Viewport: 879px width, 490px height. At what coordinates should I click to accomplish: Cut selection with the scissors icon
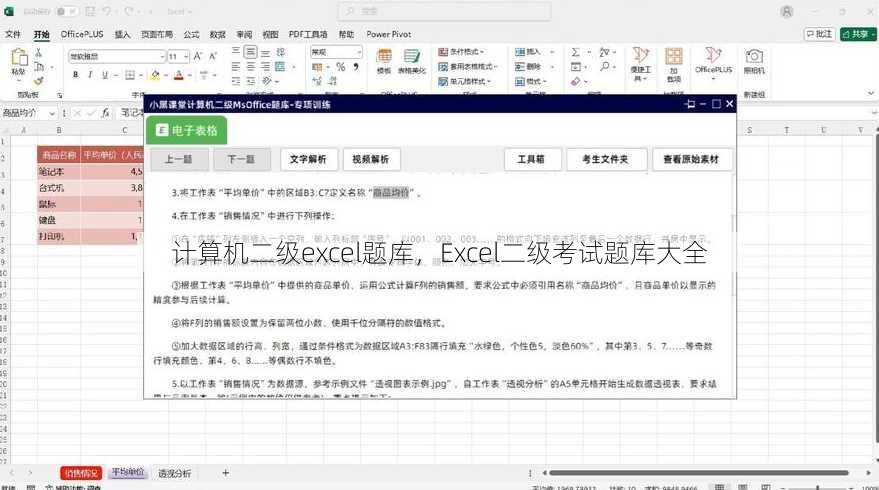pos(39,53)
